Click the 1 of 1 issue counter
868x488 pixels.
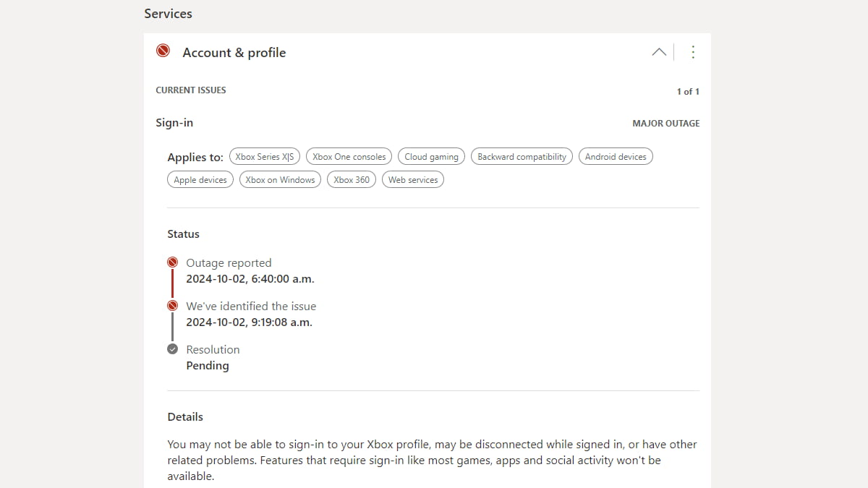(687, 91)
